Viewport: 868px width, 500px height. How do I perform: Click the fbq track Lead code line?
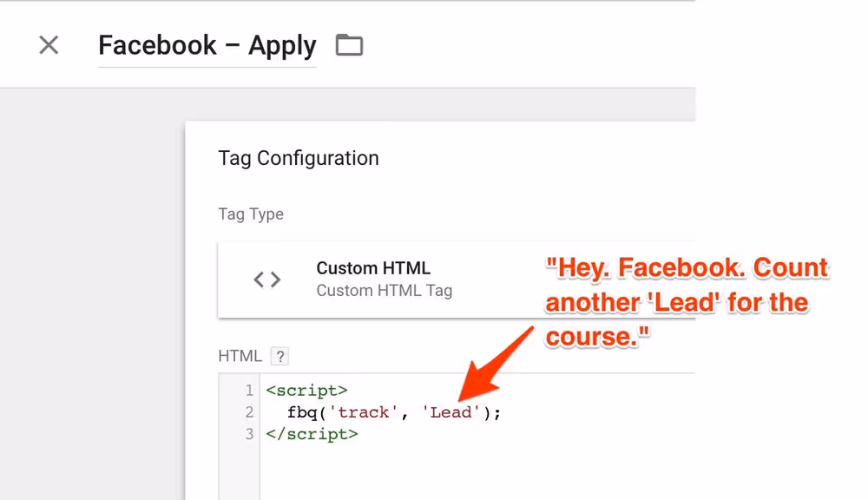pos(393,412)
